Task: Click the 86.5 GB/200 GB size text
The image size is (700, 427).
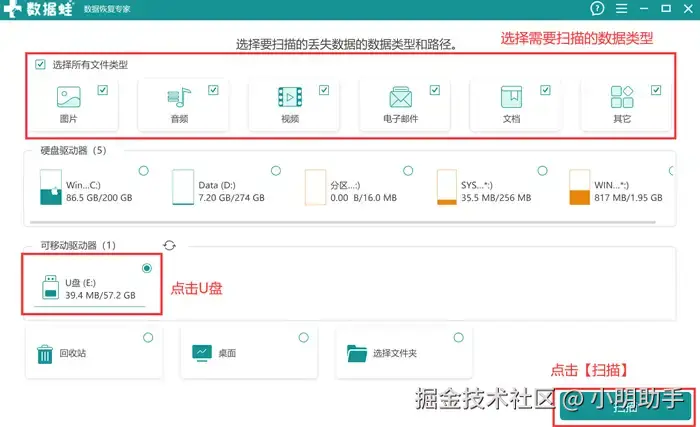Action: (99, 198)
